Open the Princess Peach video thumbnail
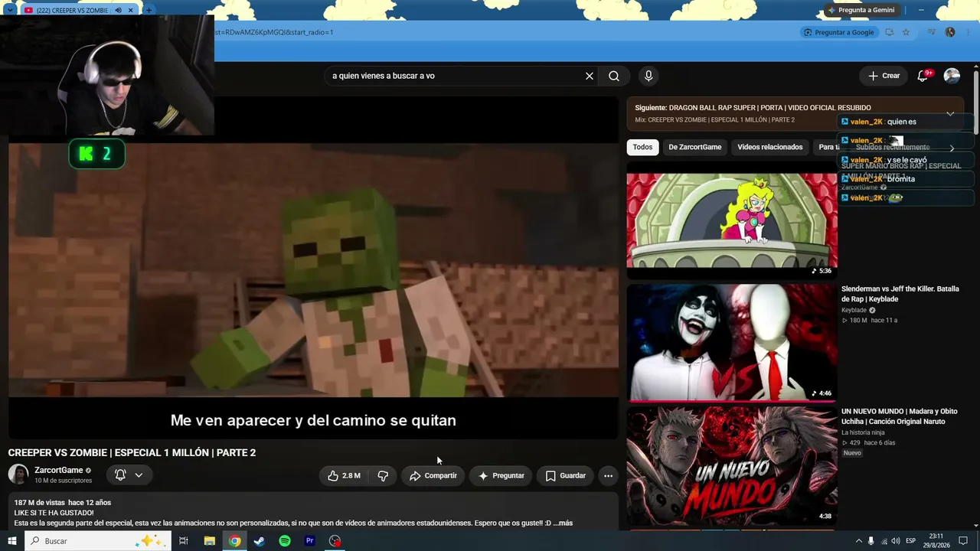Image resolution: width=980 pixels, height=551 pixels. tap(732, 220)
